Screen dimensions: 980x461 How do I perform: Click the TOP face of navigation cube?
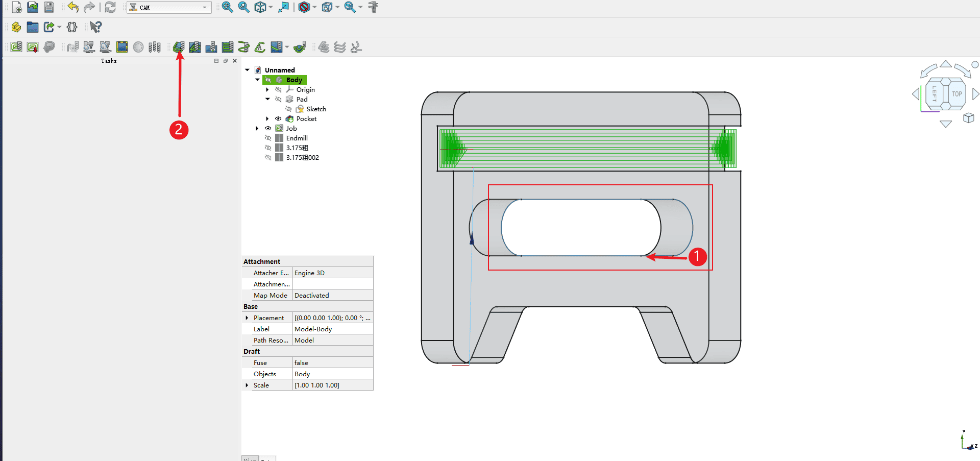click(x=956, y=94)
